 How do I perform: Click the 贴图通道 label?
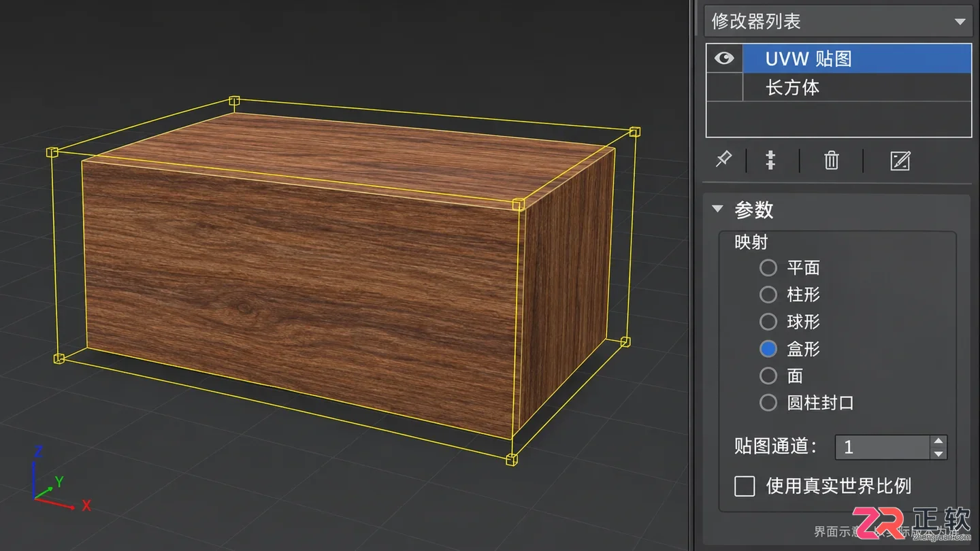click(776, 446)
